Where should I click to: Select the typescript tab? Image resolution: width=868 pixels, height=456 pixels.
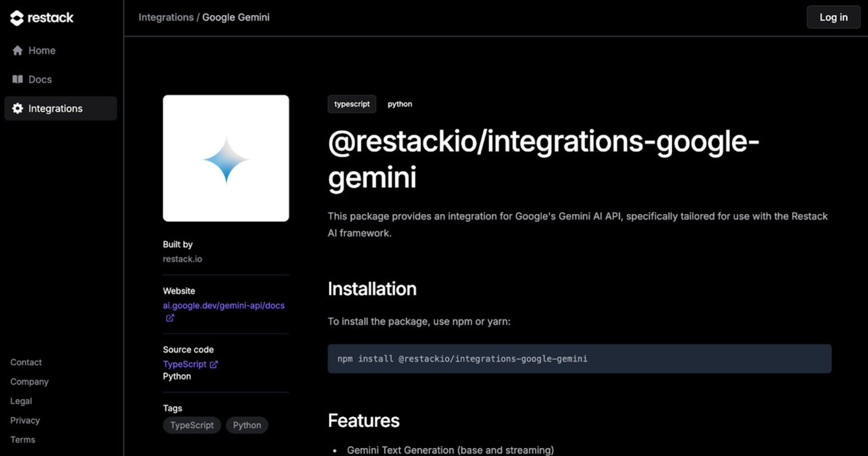coord(352,104)
